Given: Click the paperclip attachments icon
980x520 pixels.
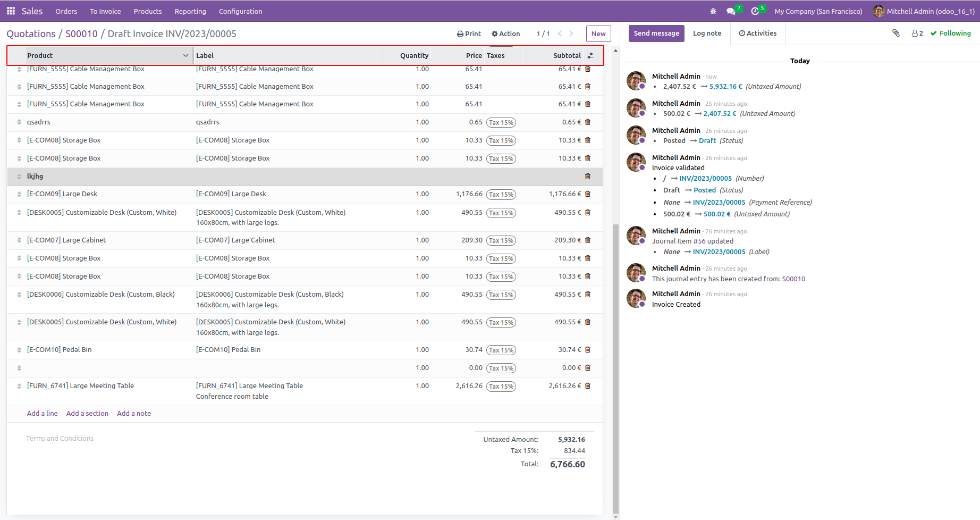Looking at the screenshot, I should click(x=896, y=33).
